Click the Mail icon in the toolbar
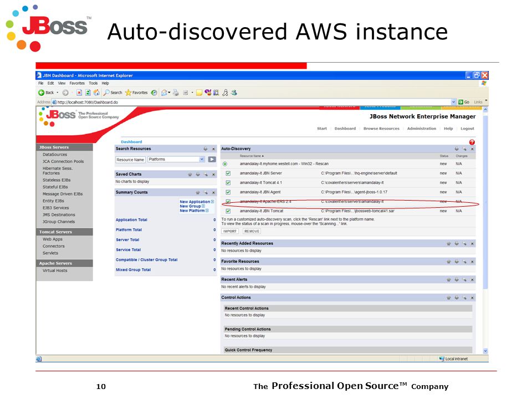532x399 pixels. coord(164,93)
